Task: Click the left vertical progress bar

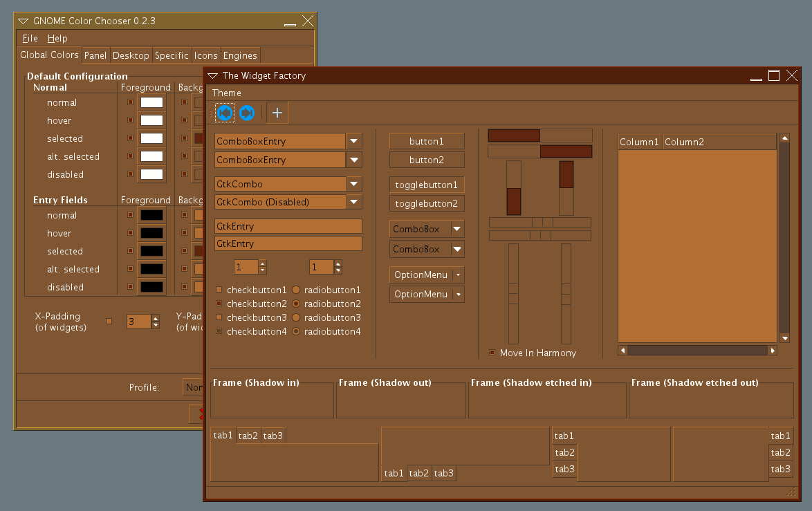Action: [514, 188]
